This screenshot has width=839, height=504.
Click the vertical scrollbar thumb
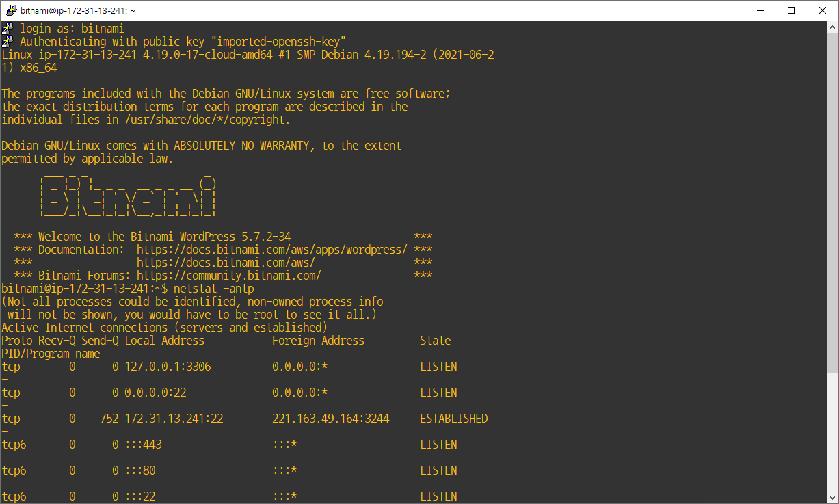coord(832,203)
